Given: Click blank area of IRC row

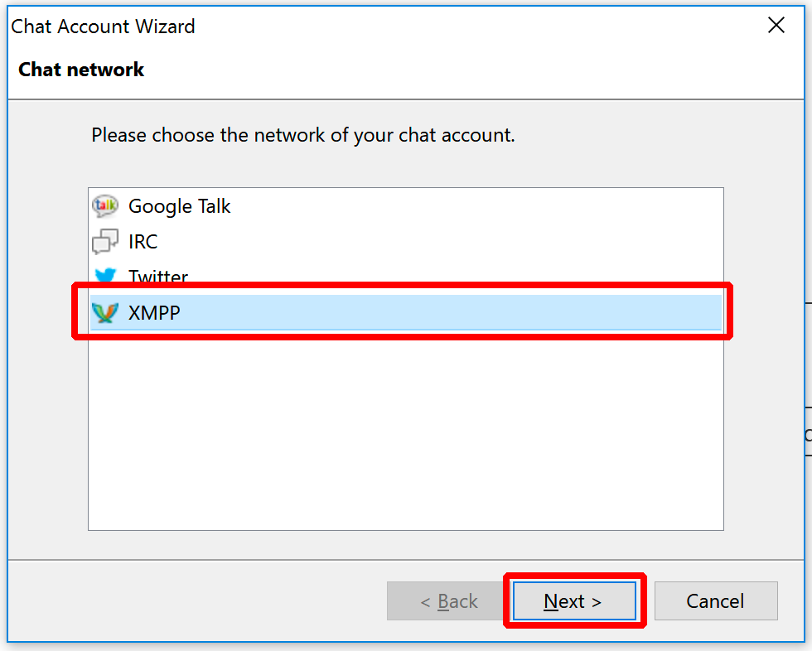Looking at the screenshot, I should pyautogui.click(x=440, y=242).
